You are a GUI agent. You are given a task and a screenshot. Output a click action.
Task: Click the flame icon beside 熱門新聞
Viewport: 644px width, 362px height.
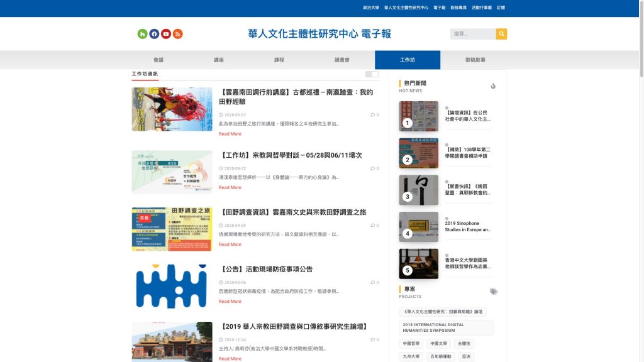tap(493, 86)
